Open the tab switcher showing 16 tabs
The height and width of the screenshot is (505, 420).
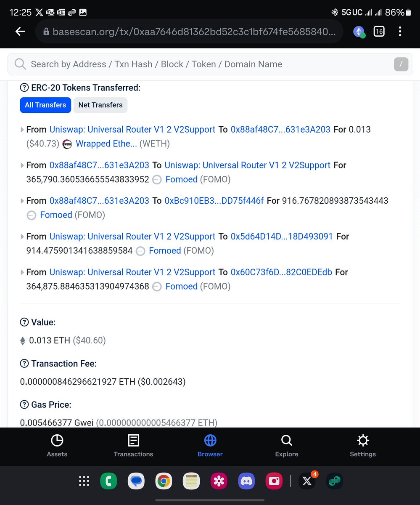[x=379, y=31]
